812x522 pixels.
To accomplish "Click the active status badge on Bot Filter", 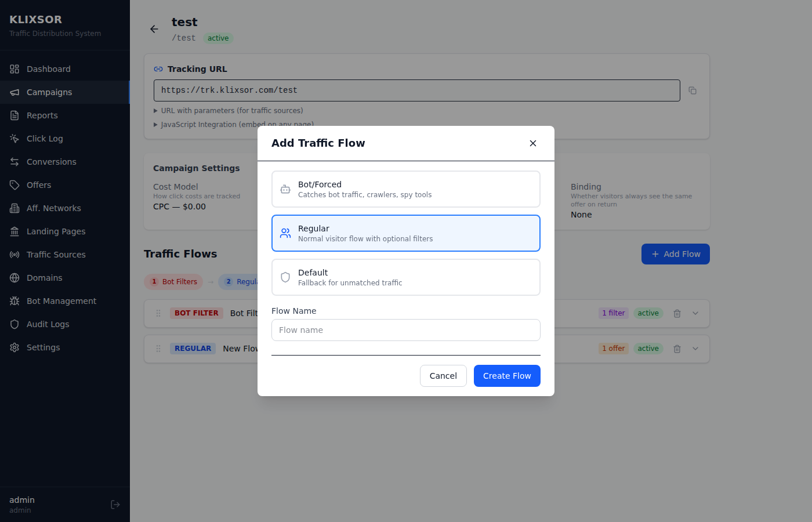I will (648, 313).
